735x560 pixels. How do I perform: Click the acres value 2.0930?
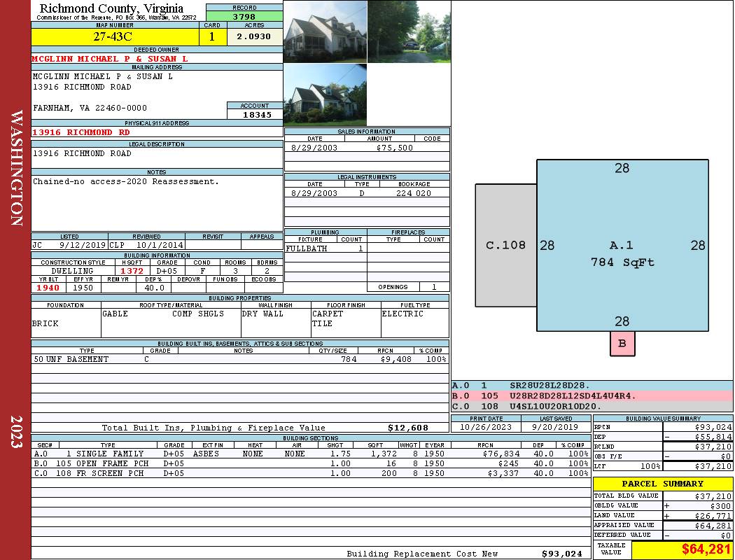[x=253, y=36]
